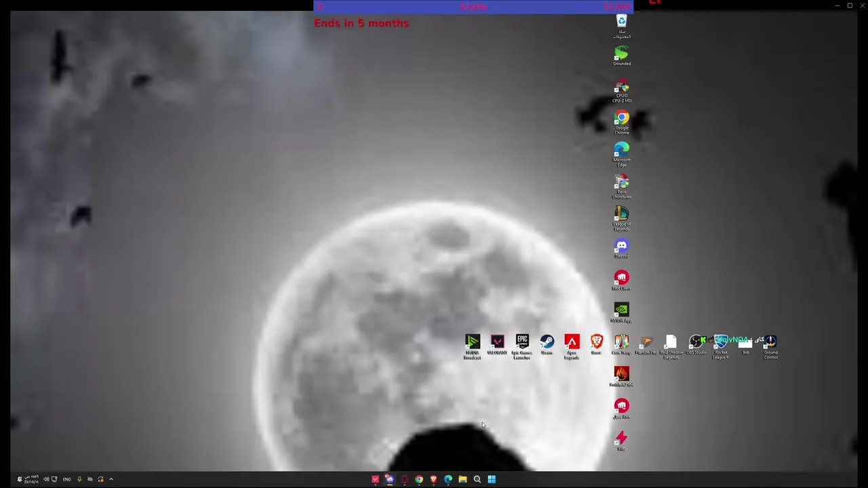Expand the hidden system tray icons chevron
The image size is (868, 488).
pyautogui.click(x=111, y=479)
